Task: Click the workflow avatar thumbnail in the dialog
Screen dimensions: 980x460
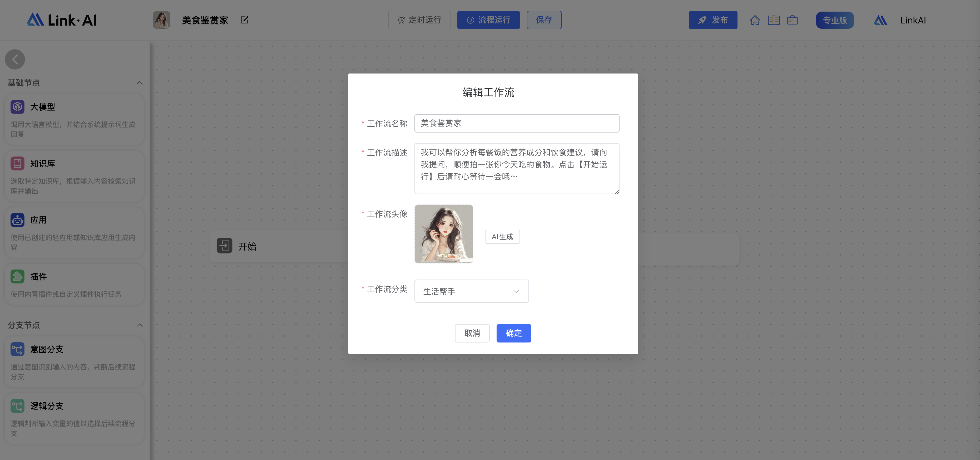Action: tap(444, 233)
